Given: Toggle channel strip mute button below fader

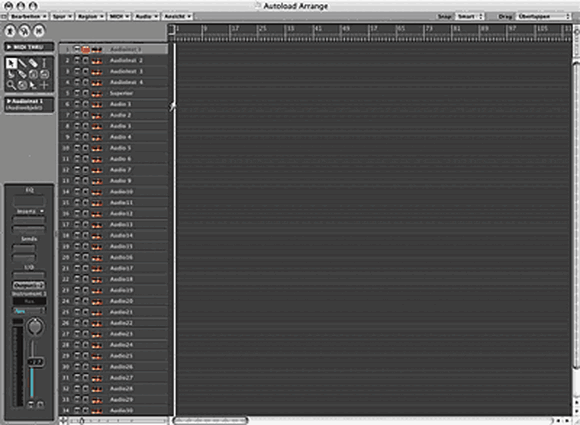Looking at the screenshot, I should [x=31, y=404].
